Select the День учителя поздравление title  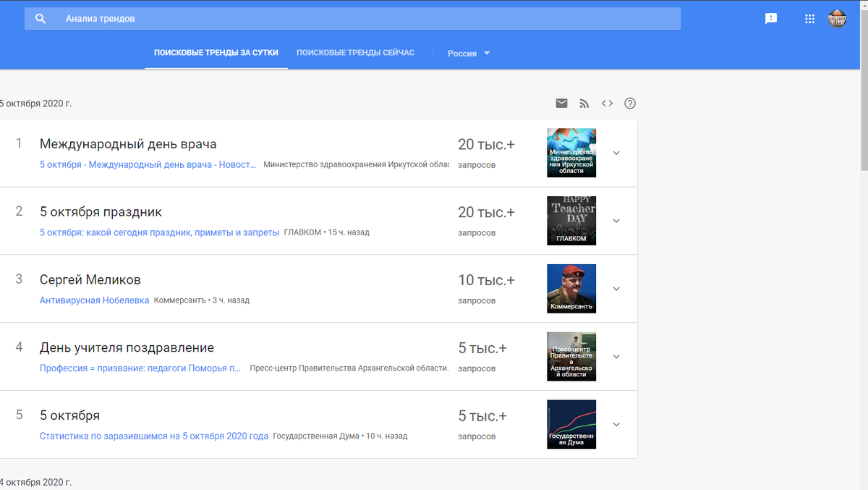click(x=127, y=347)
